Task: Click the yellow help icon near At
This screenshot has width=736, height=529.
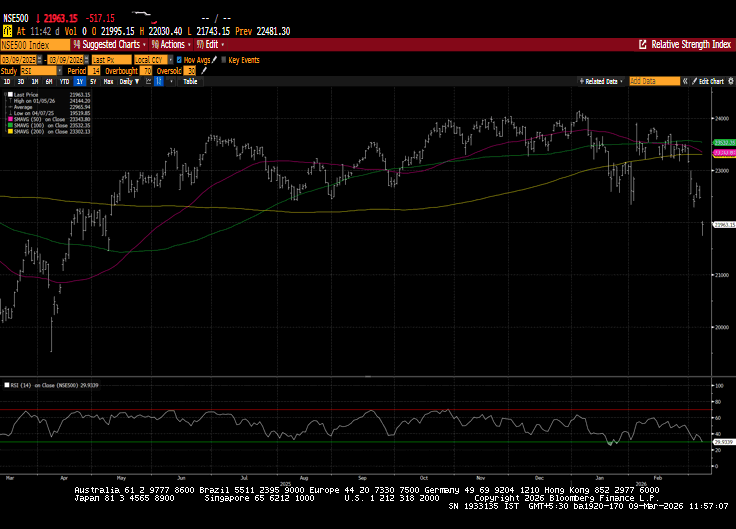Action: [x=7, y=31]
